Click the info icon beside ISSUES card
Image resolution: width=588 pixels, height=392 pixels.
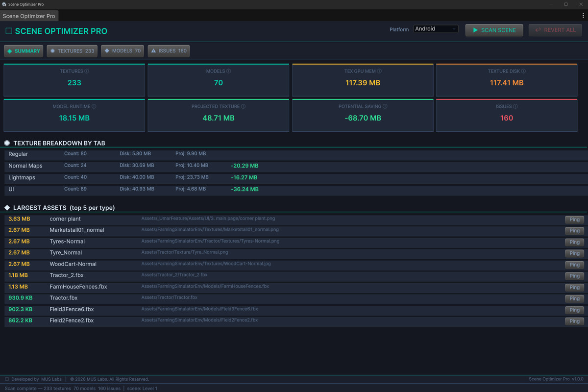(x=515, y=106)
